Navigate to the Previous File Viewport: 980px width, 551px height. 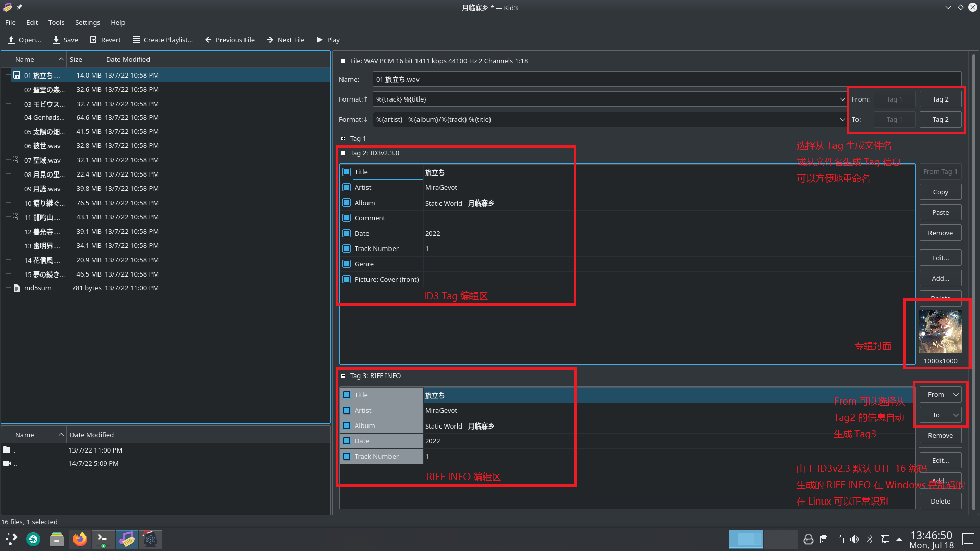[x=231, y=40]
